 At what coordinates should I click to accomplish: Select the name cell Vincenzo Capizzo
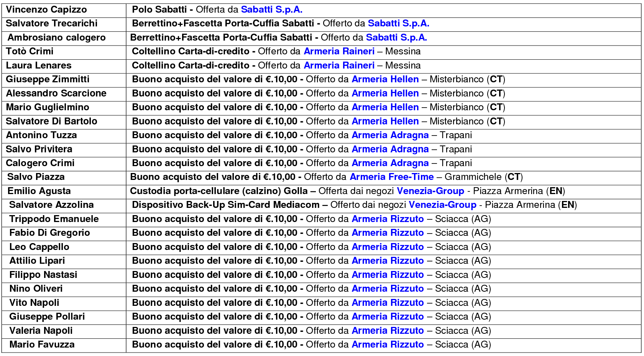click(x=46, y=10)
